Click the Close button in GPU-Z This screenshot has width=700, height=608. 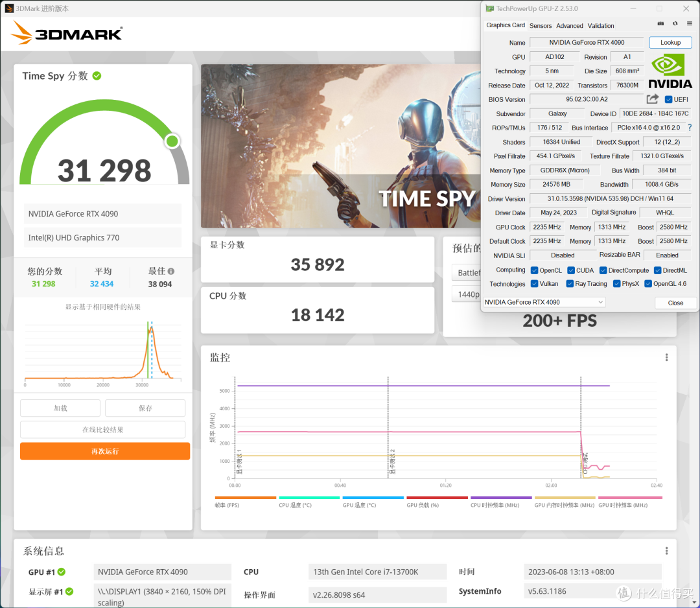[x=675, y=303]
